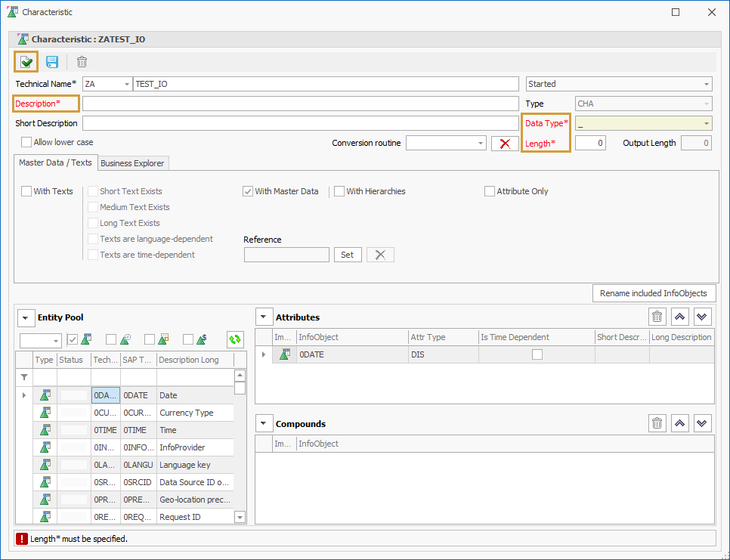Collapse the Entity Pool panel
The height and width of the screenshot is (560, 730).
point(26,318)
